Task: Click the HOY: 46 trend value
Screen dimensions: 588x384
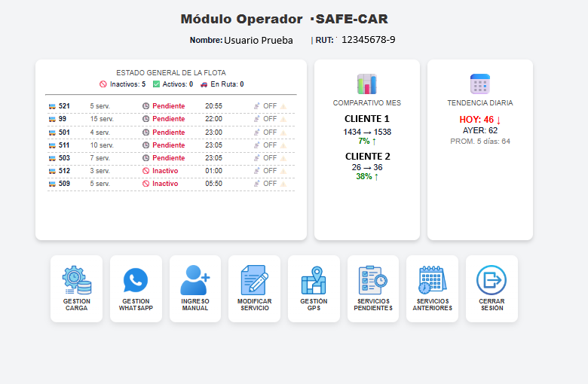Action: (480, 120)
